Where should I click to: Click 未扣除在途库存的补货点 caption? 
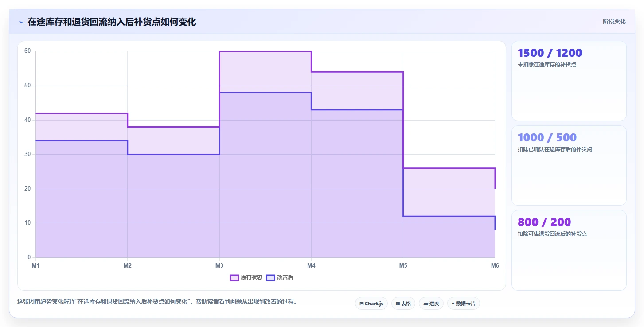point(546,65)
